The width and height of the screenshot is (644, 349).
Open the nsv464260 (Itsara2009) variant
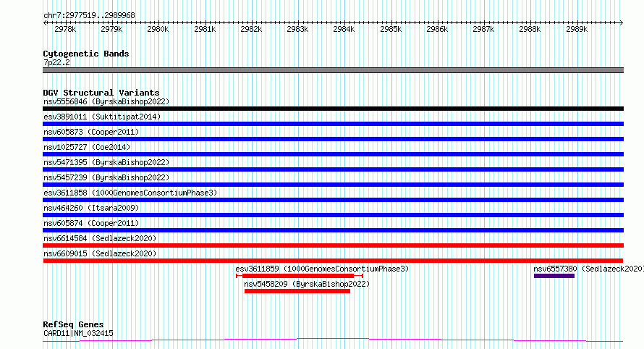point(91,208)
